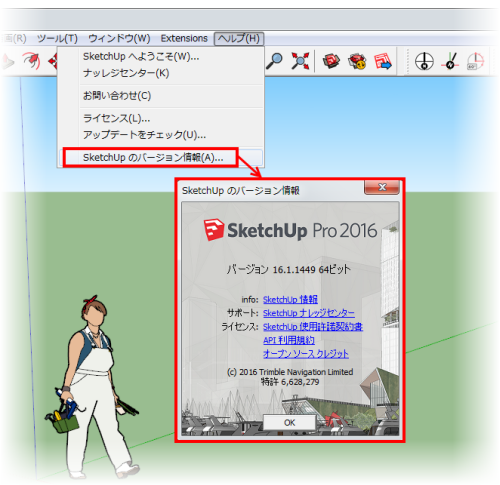Screen dimensions: 500x485
Task: Select the scale figure woman in the model
Action: click(92, 387)
